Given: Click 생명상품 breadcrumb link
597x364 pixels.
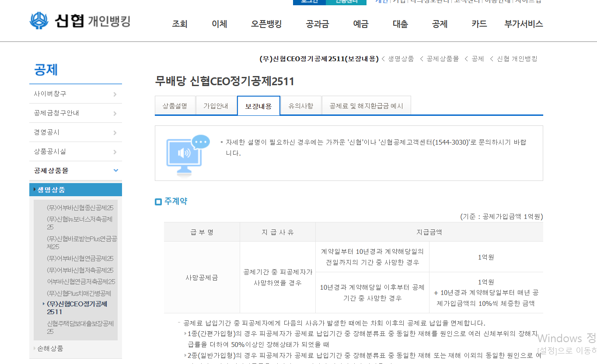Looking at the screenshot, I should click(x=401, y=59).
